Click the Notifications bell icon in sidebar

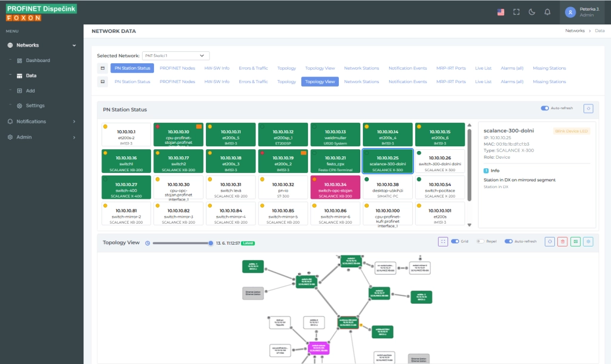point(10,122)
